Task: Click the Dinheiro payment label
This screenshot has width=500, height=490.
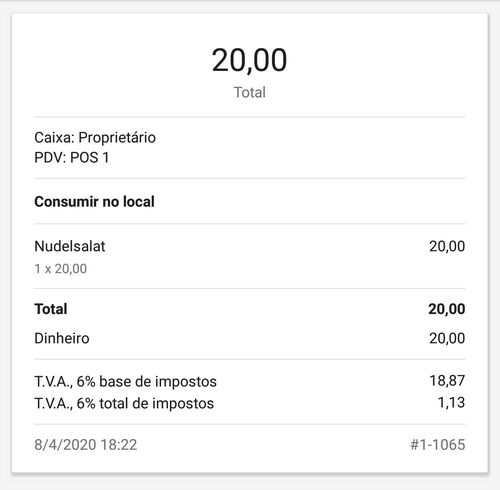Action: click(x=62, y=338)
